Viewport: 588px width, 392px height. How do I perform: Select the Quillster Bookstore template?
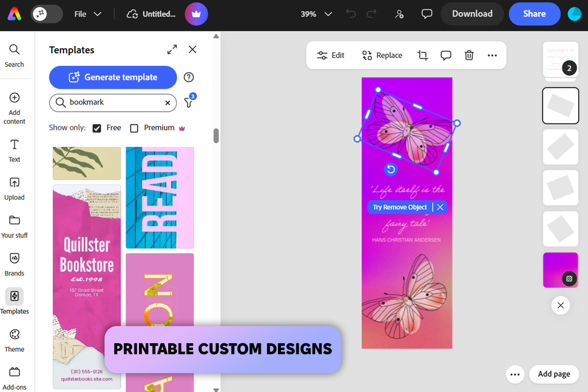pyautogui.click(x=87, y=287)
